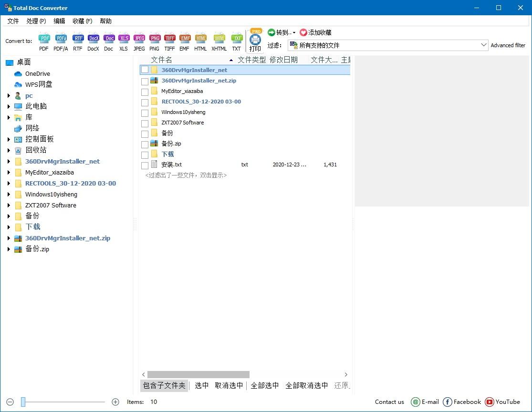Convert to TXT icon
The image size is (532, 412).
(x=237, y=38)
